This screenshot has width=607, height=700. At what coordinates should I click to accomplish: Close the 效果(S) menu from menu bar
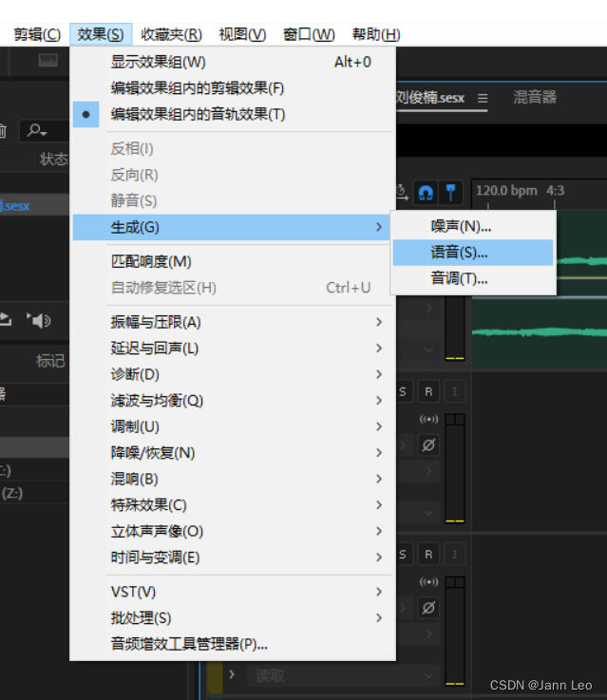(x=101, y=34)
